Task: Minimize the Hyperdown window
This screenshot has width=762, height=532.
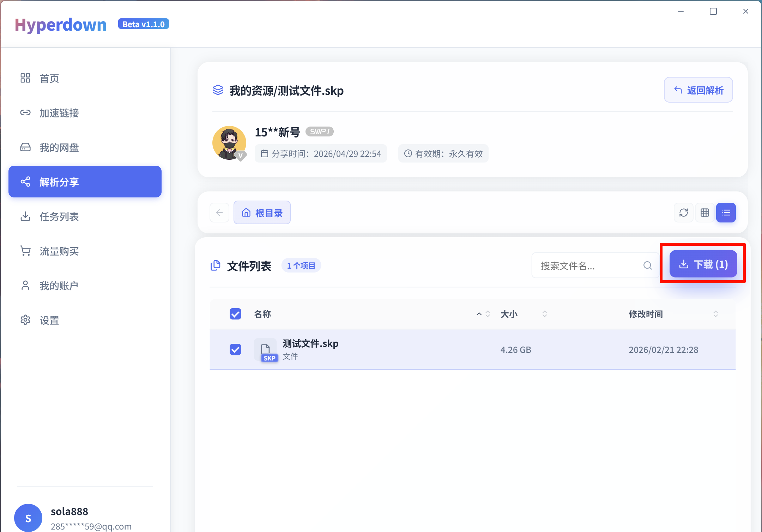Action: [x=681, y=11]
